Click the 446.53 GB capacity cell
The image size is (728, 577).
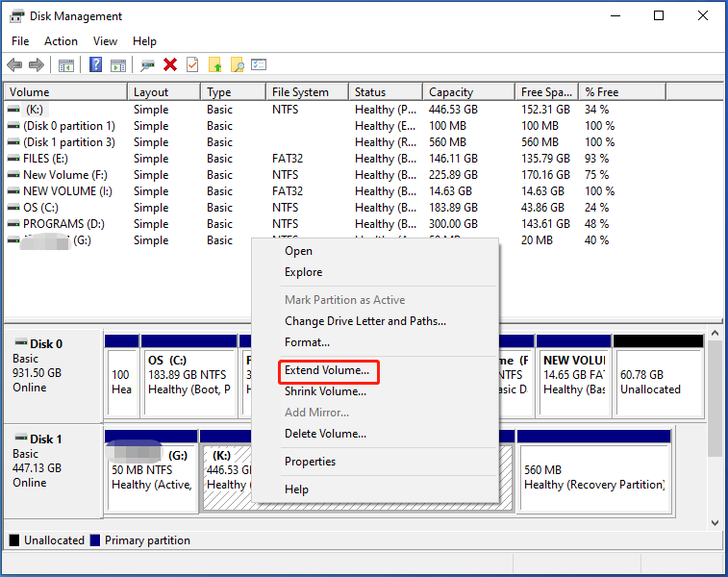tap(453, 110)
